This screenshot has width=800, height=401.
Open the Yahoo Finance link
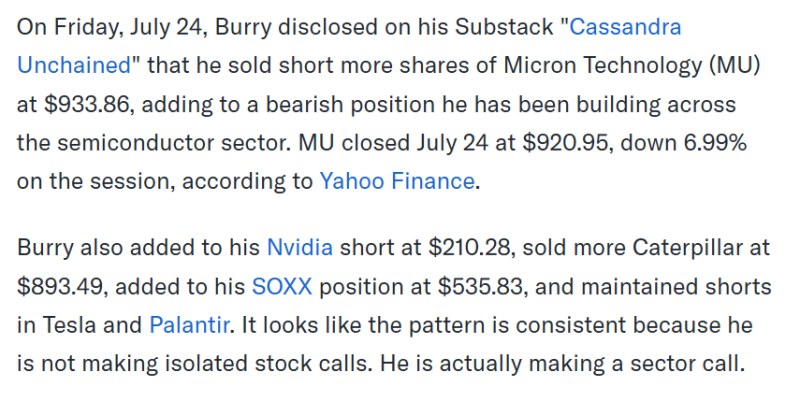tap(397, 181)
